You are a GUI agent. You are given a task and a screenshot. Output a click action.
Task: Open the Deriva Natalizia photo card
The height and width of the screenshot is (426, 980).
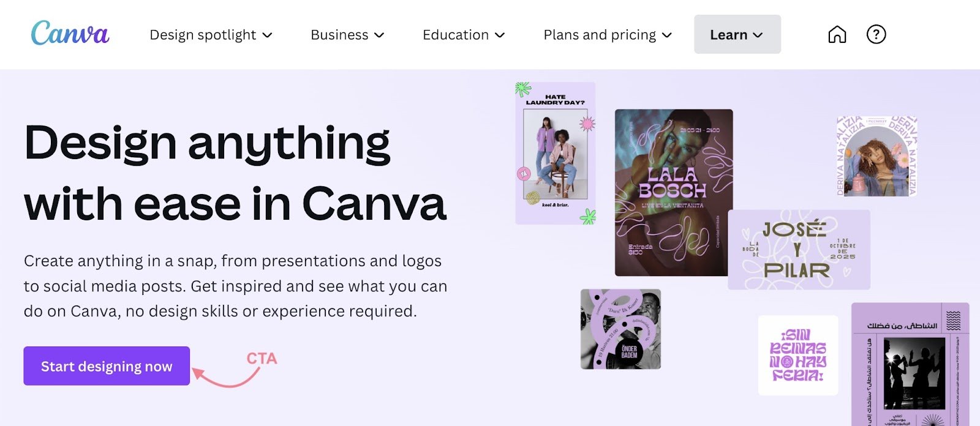click(x=876, y=156)
